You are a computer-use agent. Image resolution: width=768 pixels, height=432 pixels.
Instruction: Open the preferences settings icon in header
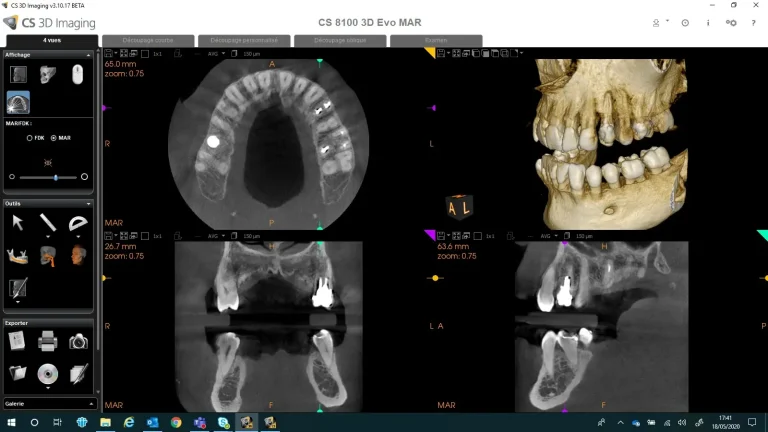[x=731, y=23]
